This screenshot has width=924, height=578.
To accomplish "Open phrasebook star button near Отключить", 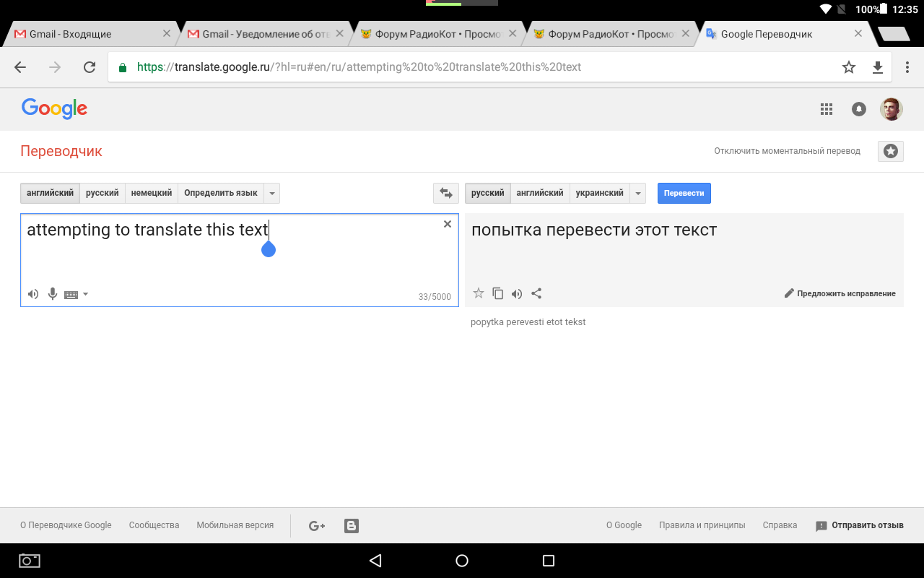I will 891,151.
